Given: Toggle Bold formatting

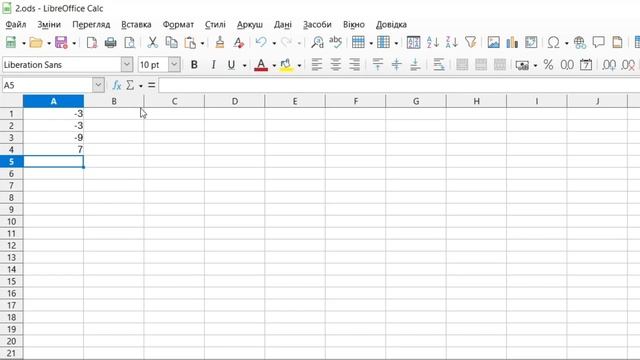Looking at the screenshot, I should tap(194, 64).
